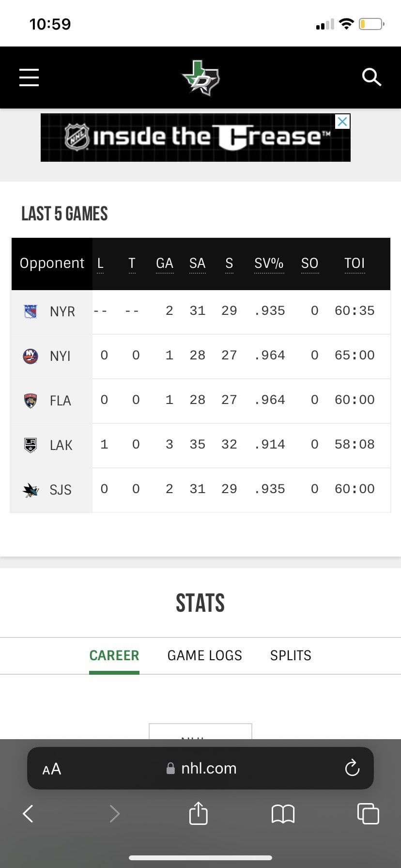This screenshot has height=868, width=401.
Task: Tap the Dallas Stars logo
Action: tap(200, 77)
